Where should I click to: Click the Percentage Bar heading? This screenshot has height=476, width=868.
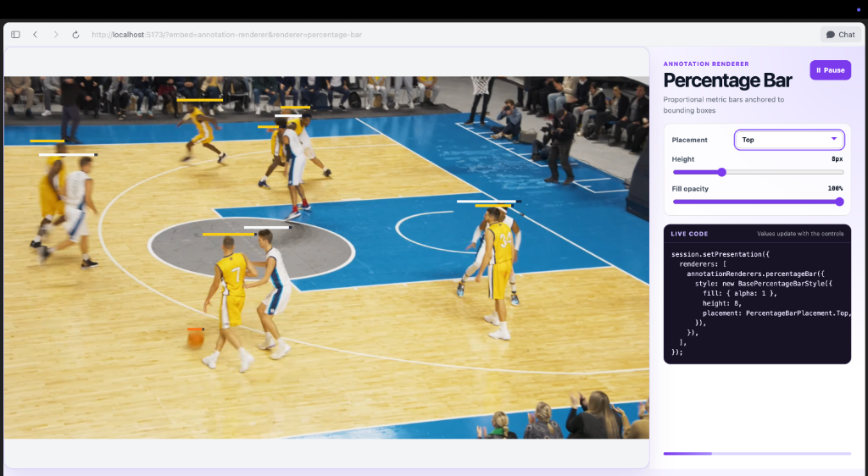click(x=727, y=80)
